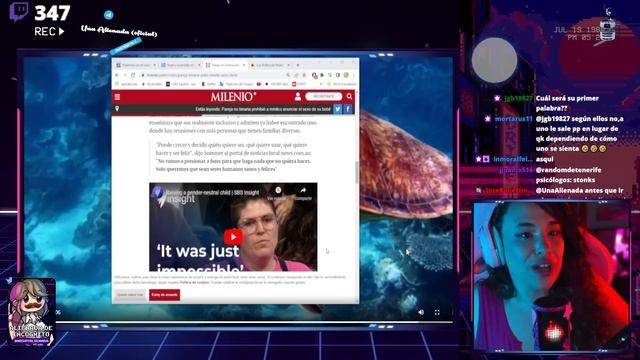Close the first browser tab

pos(154,65)
